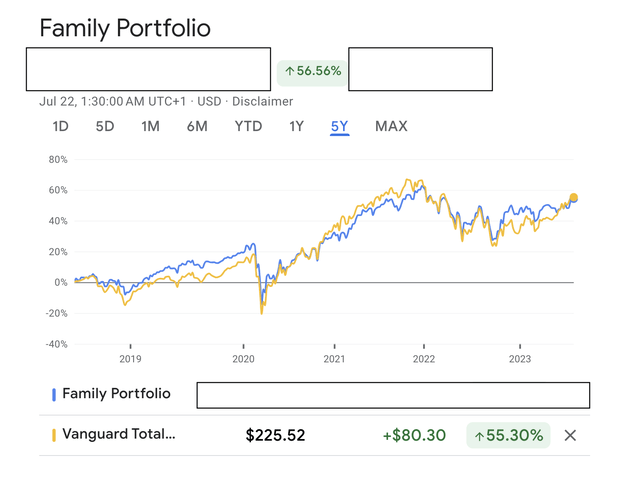640x479 pixels.
Task: Remove Vanguard Total comparison with X icon
Action: [x=570, y=435]
